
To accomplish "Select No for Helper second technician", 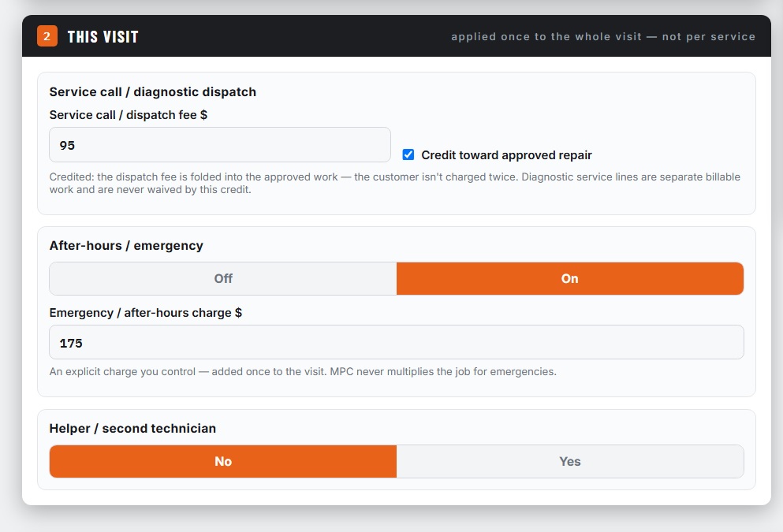I will pyautogui.click(x=223, y=461).
